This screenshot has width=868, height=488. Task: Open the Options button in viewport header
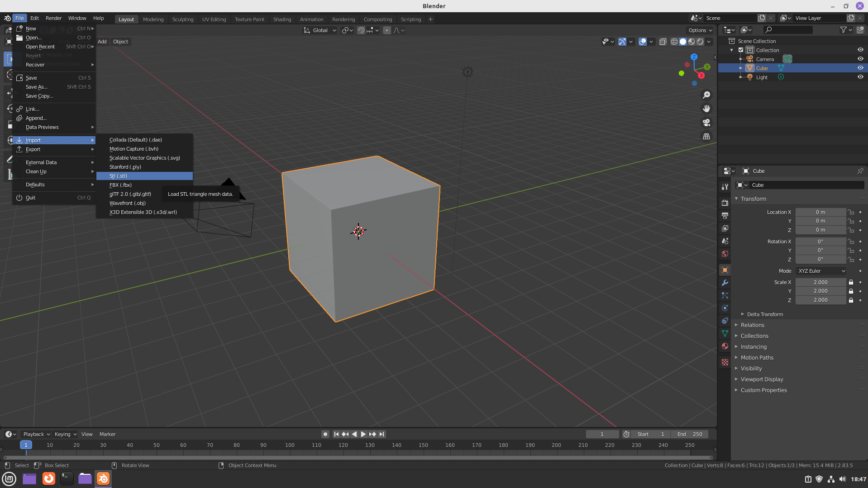[700, 30]
